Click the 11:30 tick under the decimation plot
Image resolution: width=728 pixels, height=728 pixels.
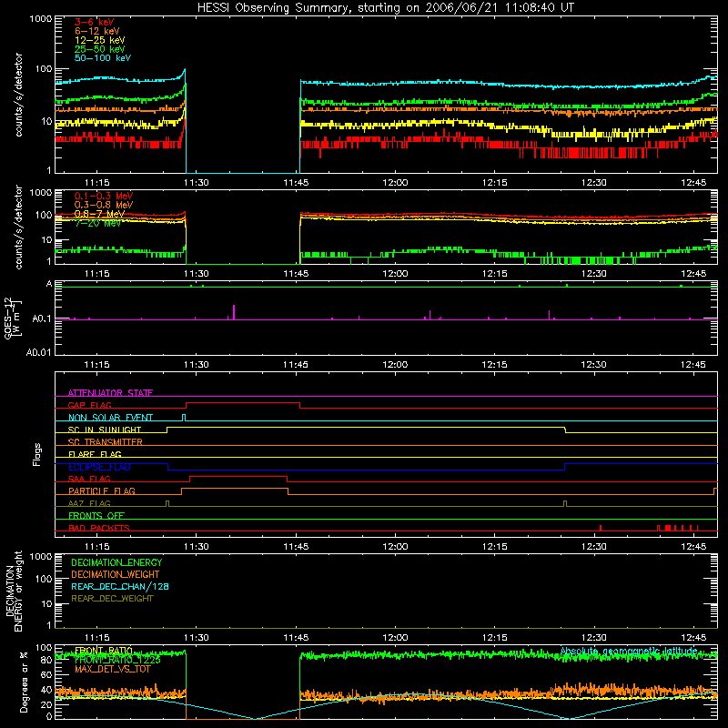pos(196,638)
